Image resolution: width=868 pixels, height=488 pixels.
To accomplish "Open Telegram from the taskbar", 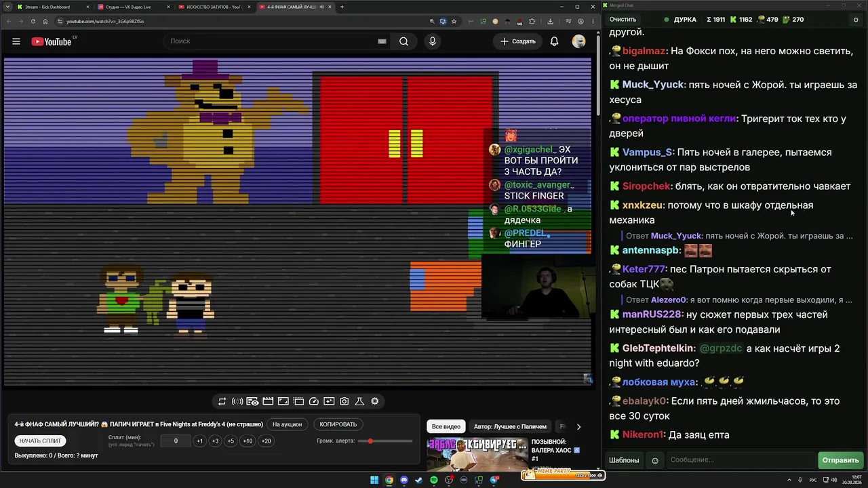I will pos(494,481).
